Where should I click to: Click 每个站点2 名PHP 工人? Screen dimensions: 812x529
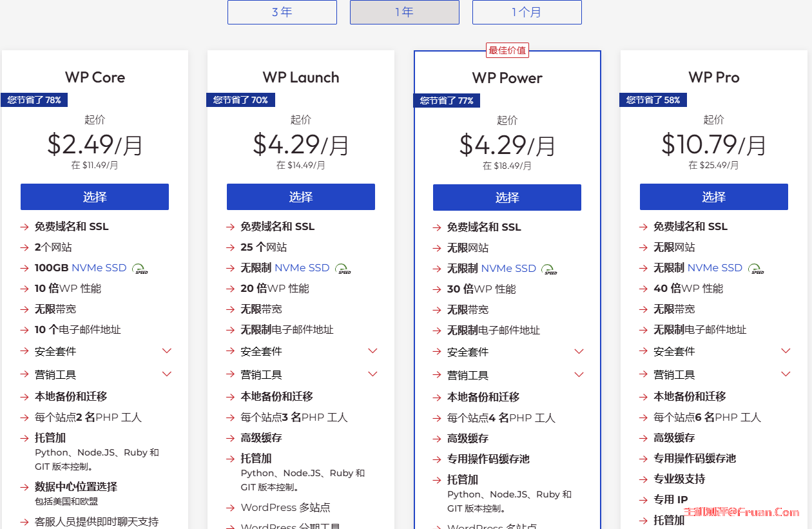click(x=88, y=418)
